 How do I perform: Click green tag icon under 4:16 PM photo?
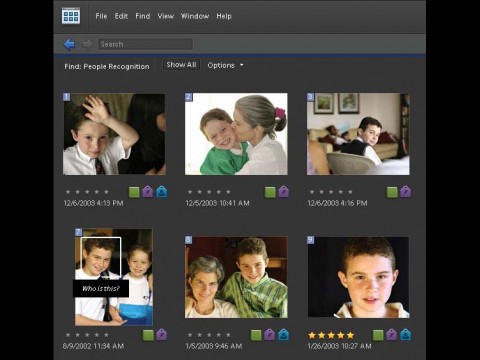392,192
